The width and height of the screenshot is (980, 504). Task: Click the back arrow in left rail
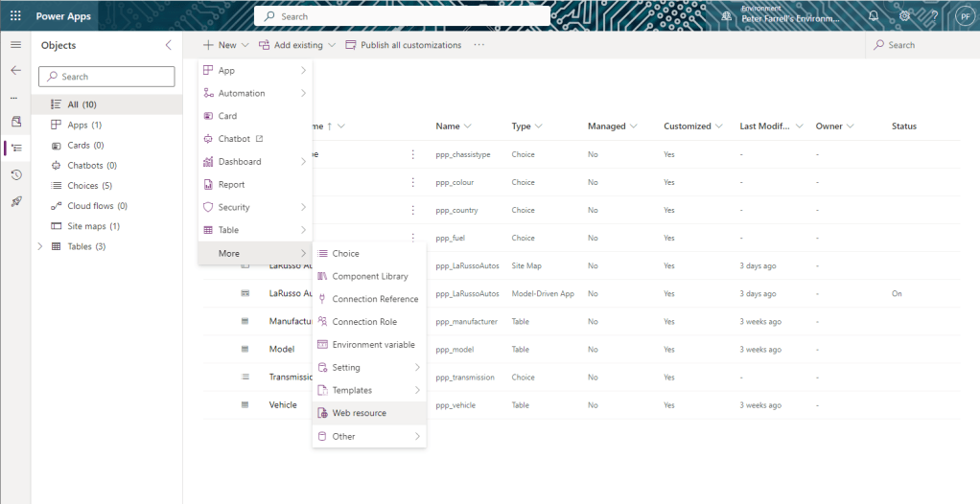point(15,70)
